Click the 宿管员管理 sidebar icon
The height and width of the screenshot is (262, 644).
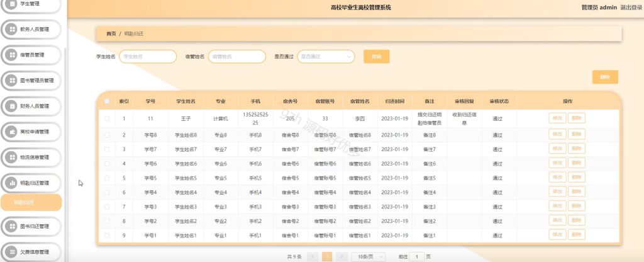(x=12, y=55)
